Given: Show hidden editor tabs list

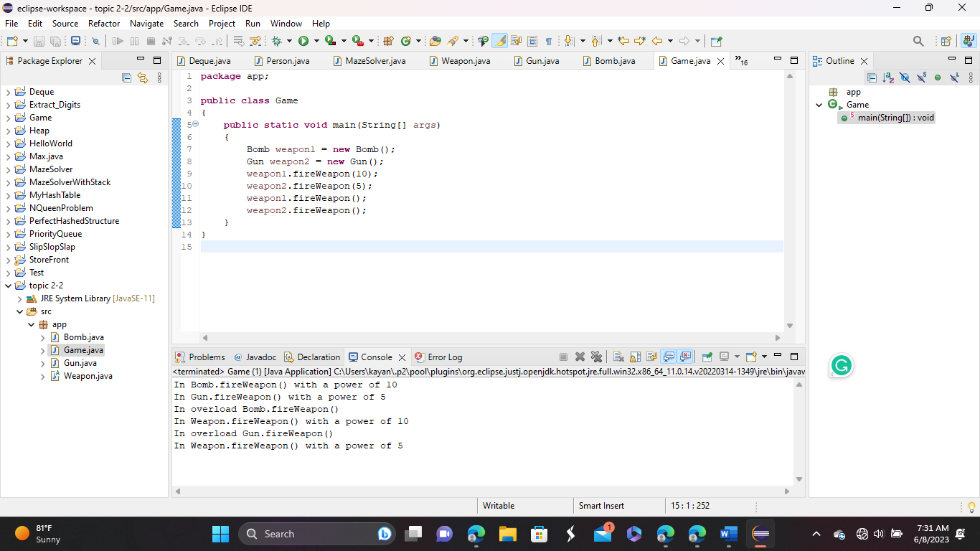Looking at the screenshot, I should (x=741, y=61).
